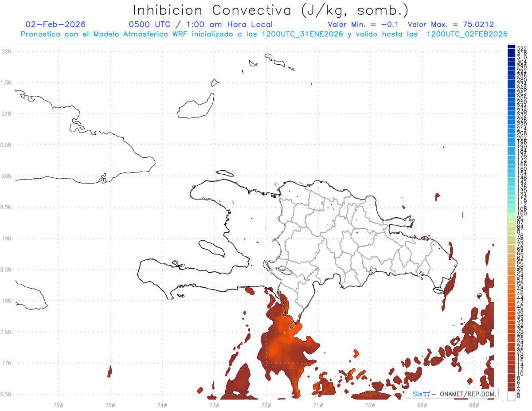Image resolution: width=532 pixels, height=411 pixels.
Task: Click the "0" color scale label
Action: [x=519, y=395]
